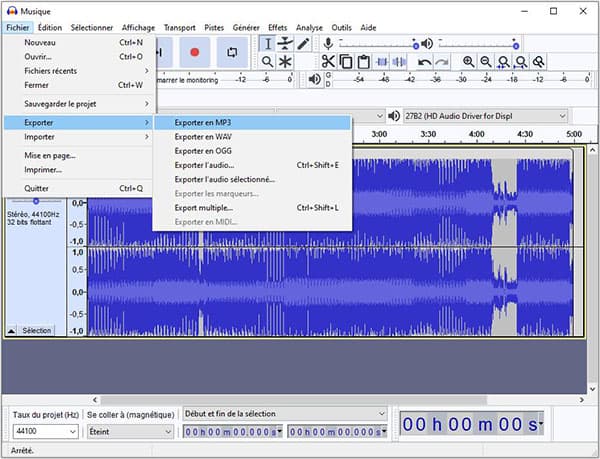Image resolution: width=600 pixels, height=459 pixels.
Task: Select the Envelope tool
Action: pos(285,44)
